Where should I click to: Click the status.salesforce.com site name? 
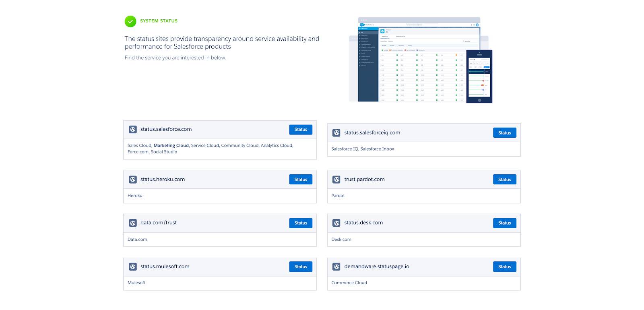click(x=166, y=129)
